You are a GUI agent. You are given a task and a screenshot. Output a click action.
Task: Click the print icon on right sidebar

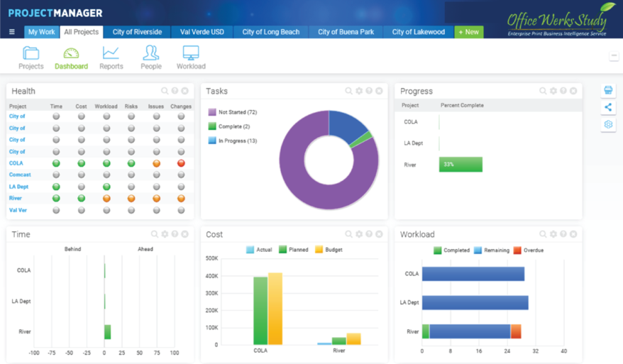tap(608, 90)
